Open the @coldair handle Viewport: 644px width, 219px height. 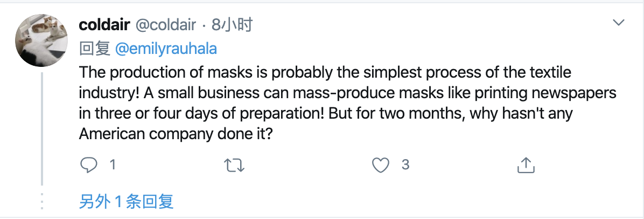165,25
